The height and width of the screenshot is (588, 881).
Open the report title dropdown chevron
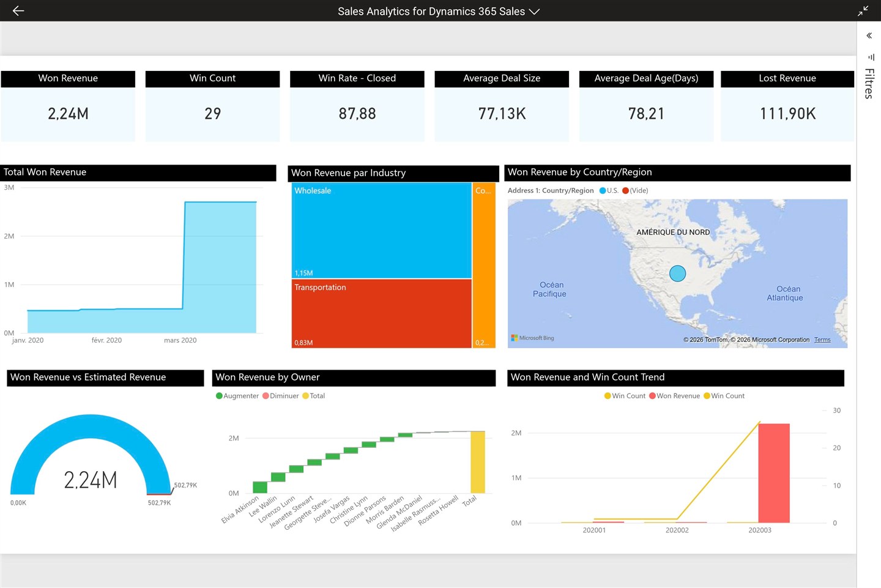(534, 12)
